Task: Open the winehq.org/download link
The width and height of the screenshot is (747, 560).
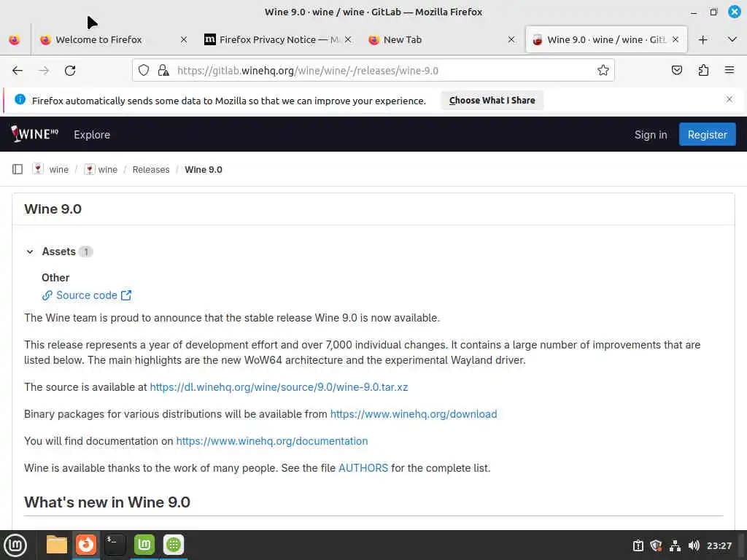Action: coord(414,414)
